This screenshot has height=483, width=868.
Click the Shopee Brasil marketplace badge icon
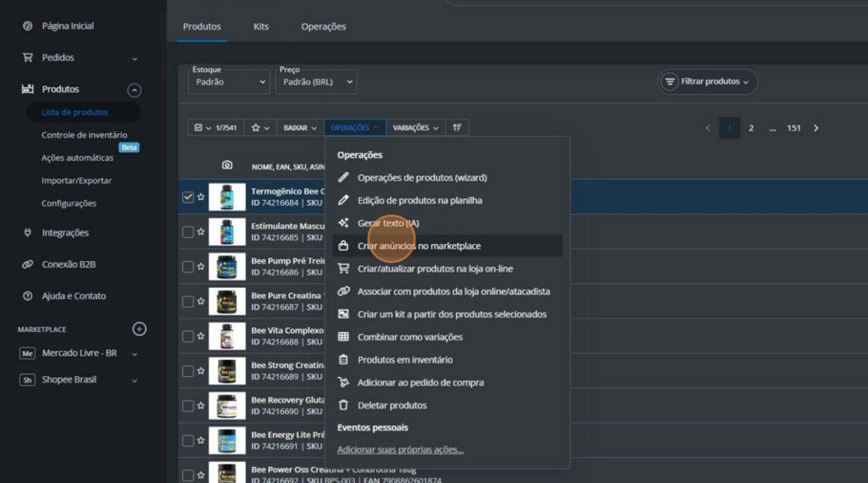tap(28, 380)
